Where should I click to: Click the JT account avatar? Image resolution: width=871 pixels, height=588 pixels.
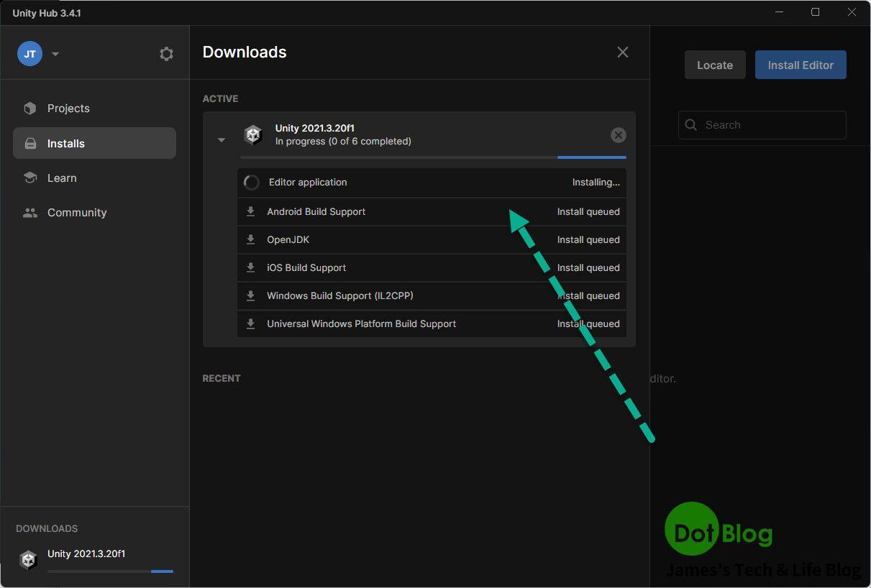point(29,54)
